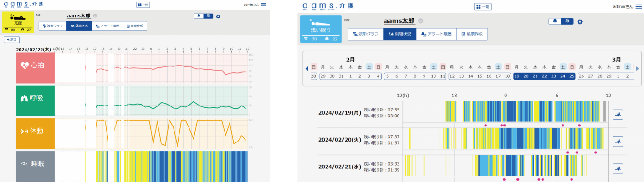Select the week of 12–18 in calendar
This screenshot has width=644, height=182.
[x=480, y=76]
